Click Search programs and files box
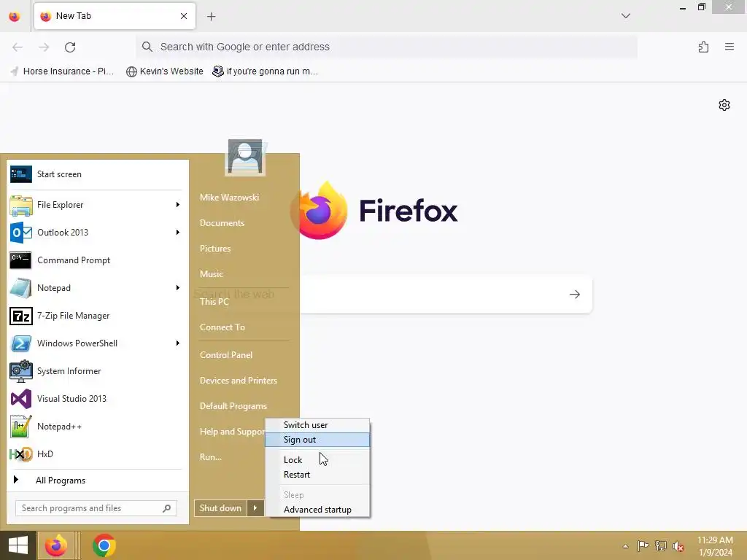Image resolution: width=747 pixels, height=560 pixels. (96, 508)
